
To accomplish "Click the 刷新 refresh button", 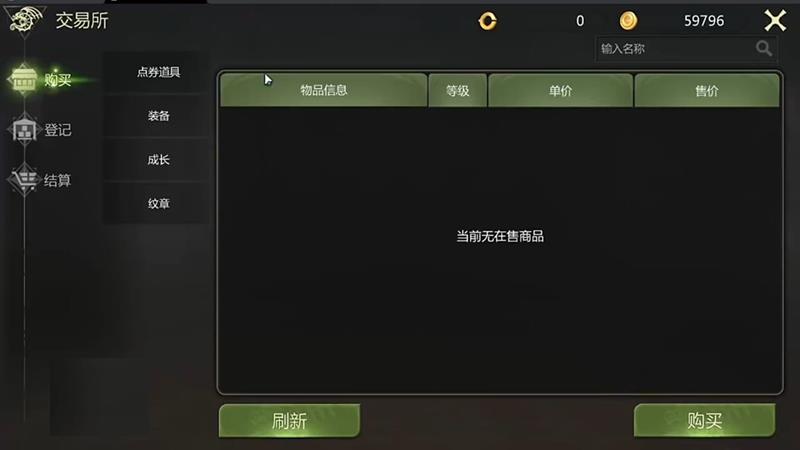I will pyautogui.click(x=289, y=420).
